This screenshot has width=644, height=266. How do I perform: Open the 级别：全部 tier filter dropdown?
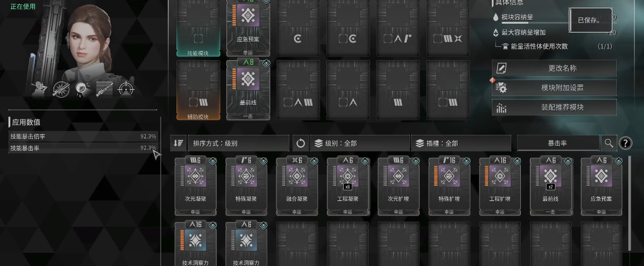[360, 143]
